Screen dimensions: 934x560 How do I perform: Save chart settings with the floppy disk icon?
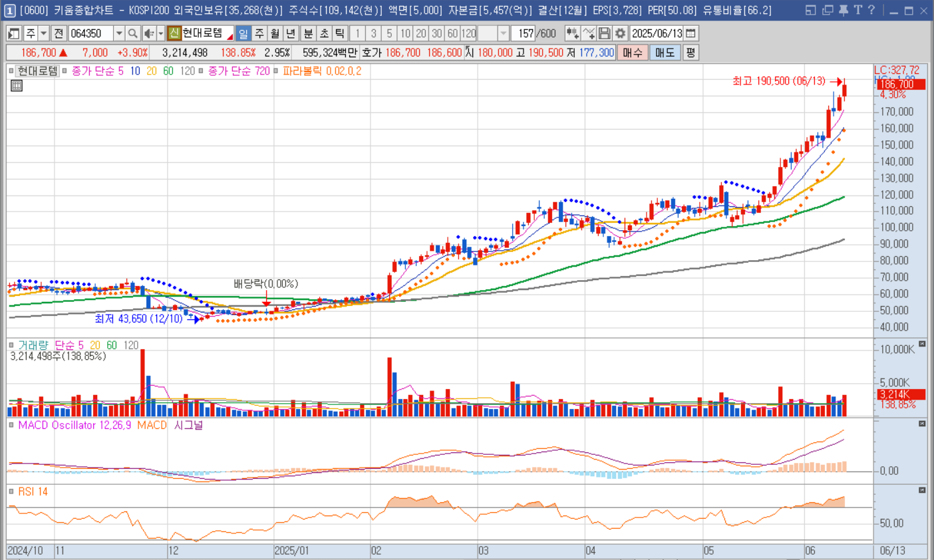tap(604, 33)
